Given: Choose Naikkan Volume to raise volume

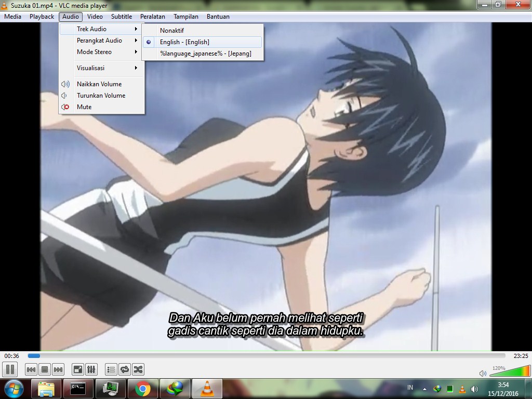Looking at the screenshot, I should pyautogui.click(x=102, y=84).
